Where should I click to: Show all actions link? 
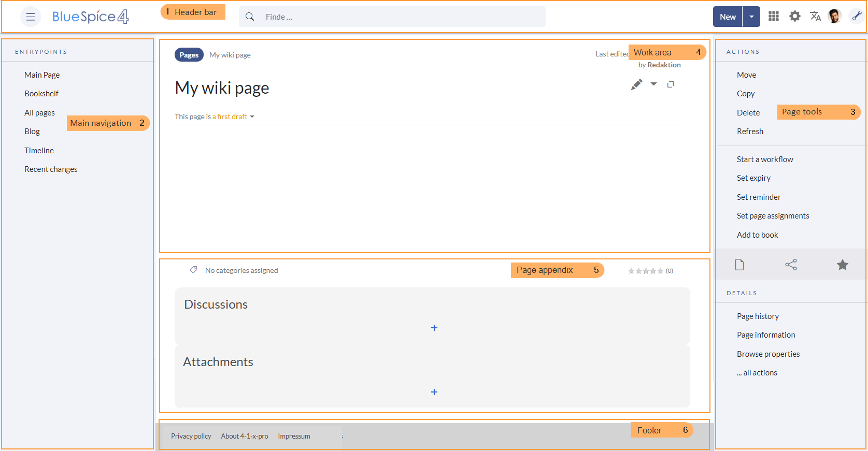tap(757, 373)
